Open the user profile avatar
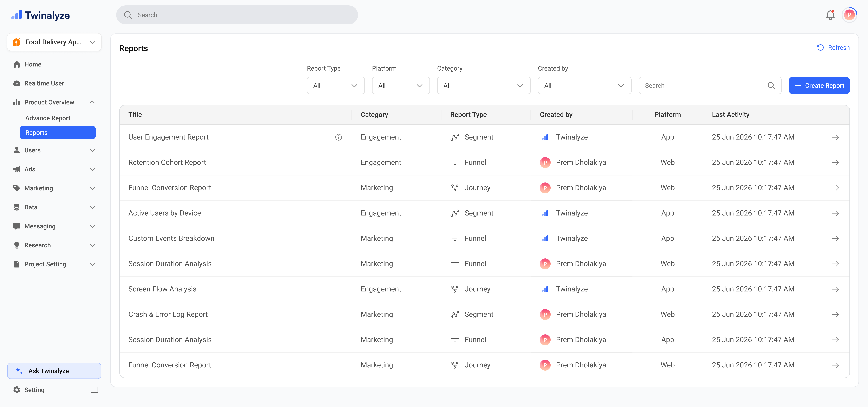The height and width of the screenshot is (407, 868). (x=849, y=15)
